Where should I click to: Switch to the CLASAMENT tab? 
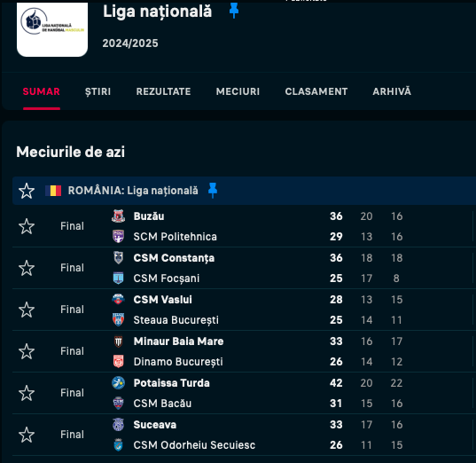pyautogui.click(x=316, y=91)
